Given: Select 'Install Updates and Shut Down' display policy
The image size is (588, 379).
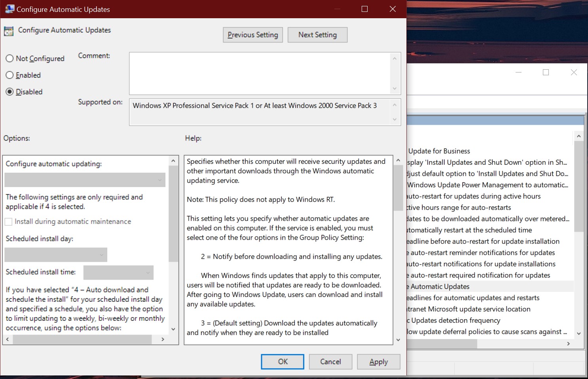Looking at the screenshot, I should (487, 162).
